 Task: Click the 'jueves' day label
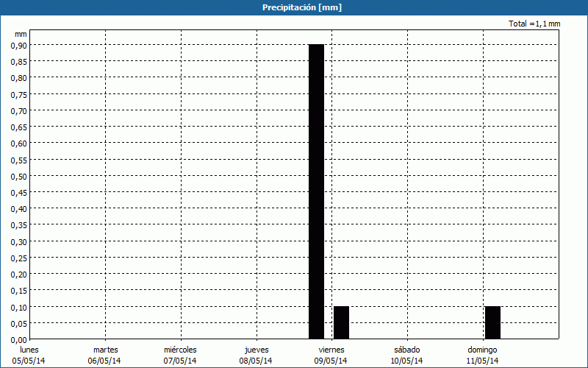256,350
